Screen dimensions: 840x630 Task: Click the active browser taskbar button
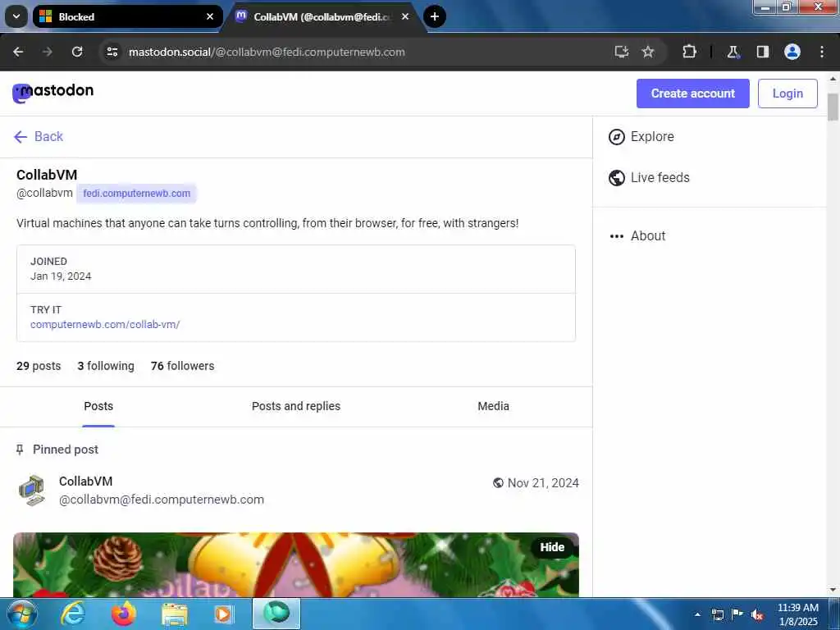[276, 614]
